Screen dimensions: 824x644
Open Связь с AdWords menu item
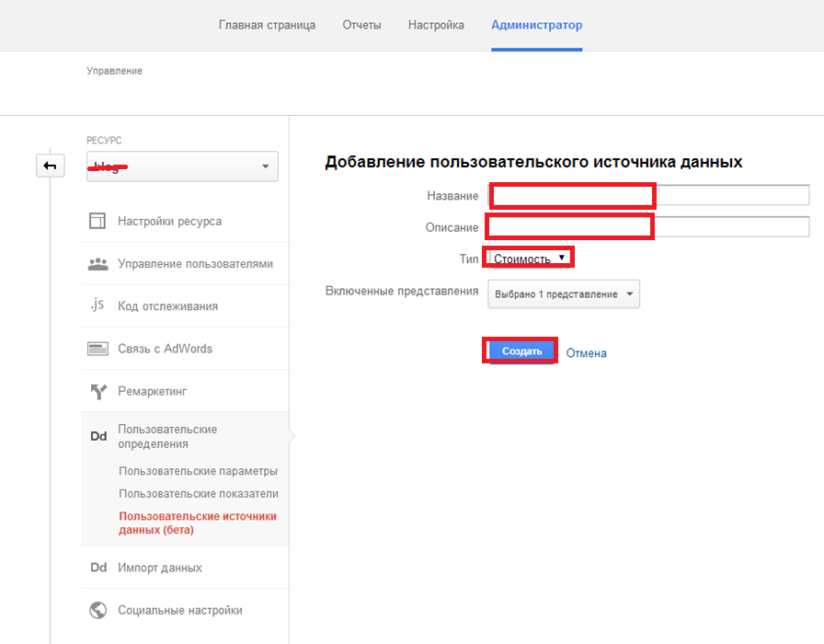click(x=185, y=349)
